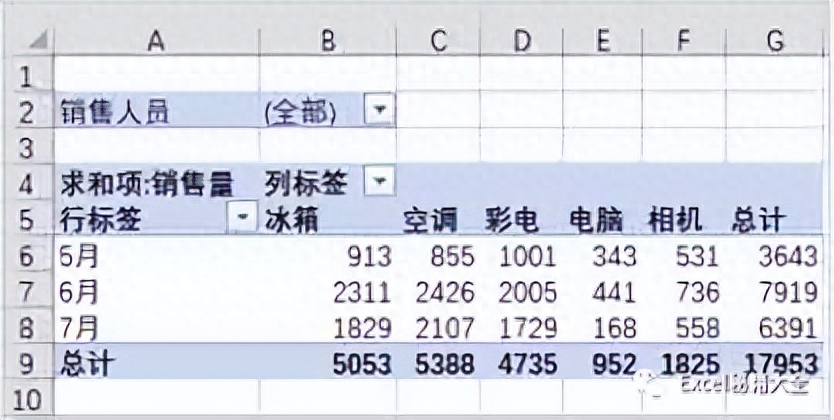This screenshot has height=420, width=834.
Task: Click the 6月 row label
Action: coord(156,292)
